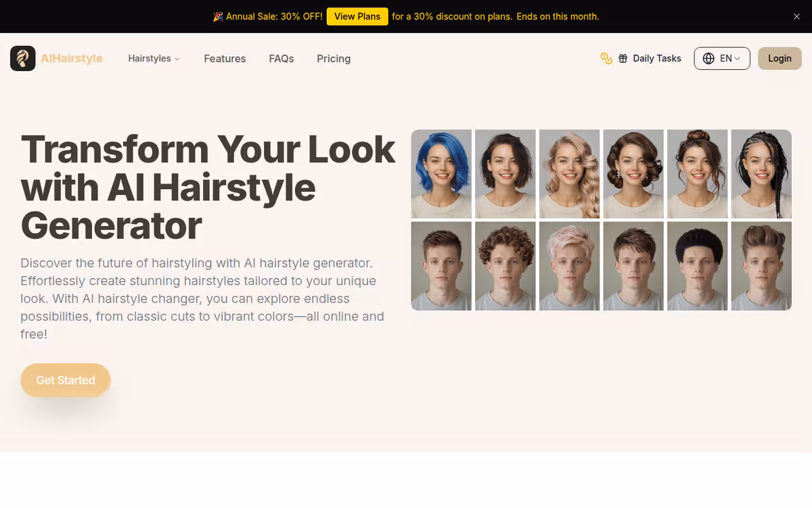Click the 'Ends on this month.' text
Image resolution: width=812 pixels, height=508 pixels.
[x=558, y=16]
